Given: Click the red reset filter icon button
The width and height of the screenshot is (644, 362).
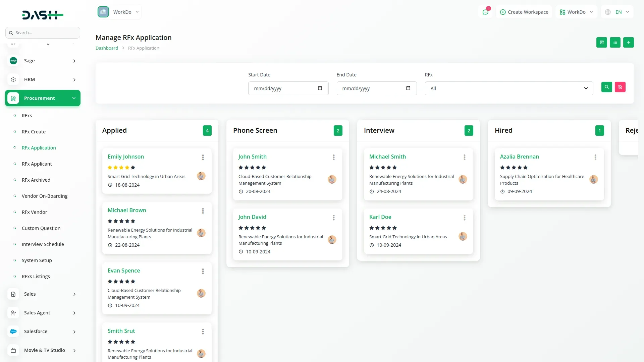Looking at the screenshot, I should [x=620, y=87].
